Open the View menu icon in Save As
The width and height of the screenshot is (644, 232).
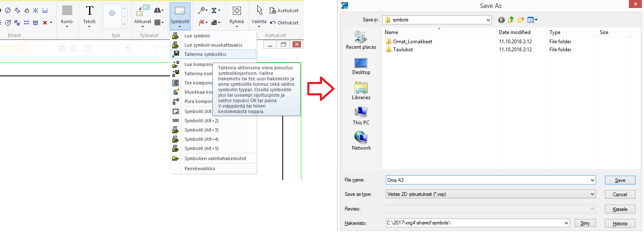click(x=533, y=20)
